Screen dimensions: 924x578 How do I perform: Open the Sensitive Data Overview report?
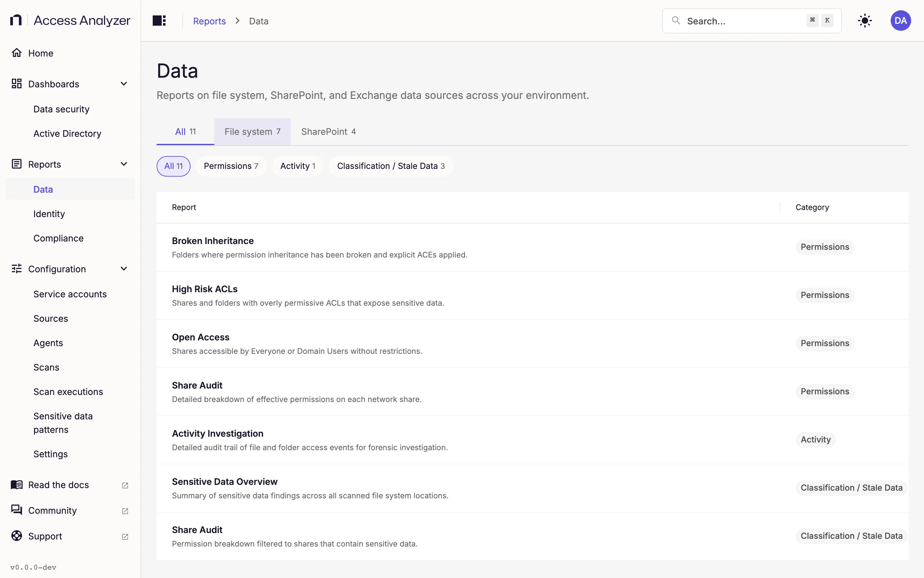click(532, 488)
